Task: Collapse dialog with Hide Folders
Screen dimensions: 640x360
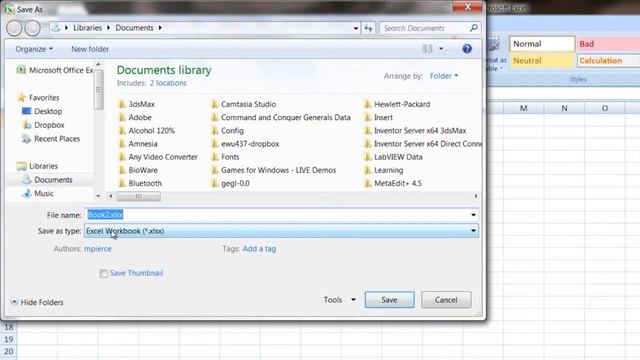Action: (37, 302)
